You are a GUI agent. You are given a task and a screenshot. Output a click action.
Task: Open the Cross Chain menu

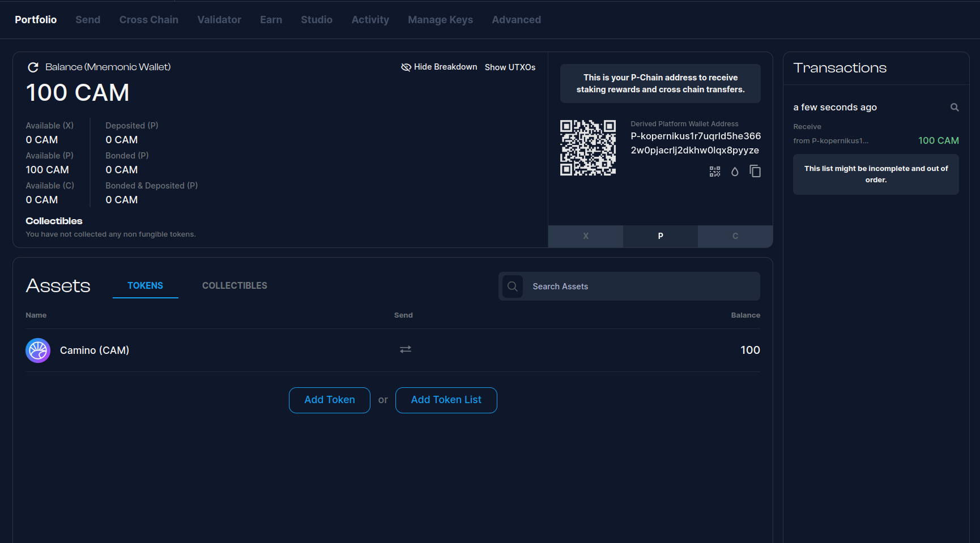(148, 20)
